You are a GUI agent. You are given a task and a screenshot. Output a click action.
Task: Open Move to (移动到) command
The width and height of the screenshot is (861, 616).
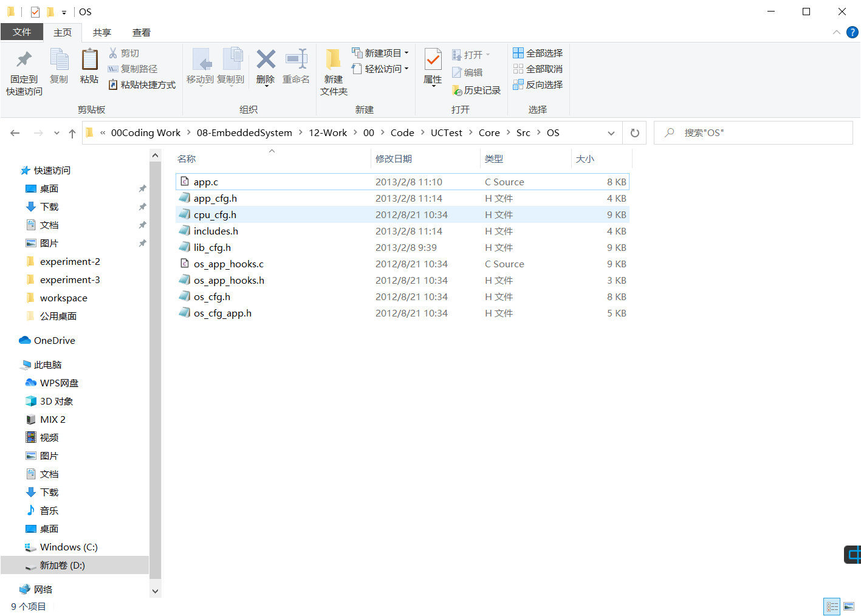(200, 67)
